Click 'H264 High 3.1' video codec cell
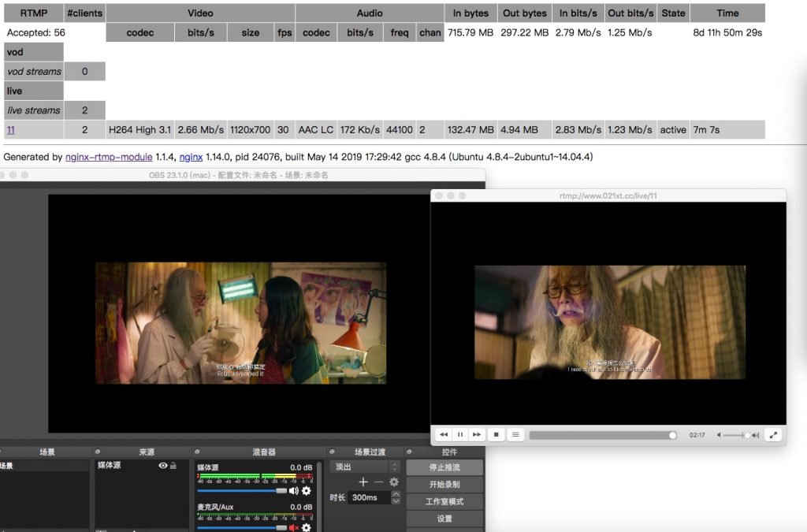The image size is (807, 532). coord(140,130)
